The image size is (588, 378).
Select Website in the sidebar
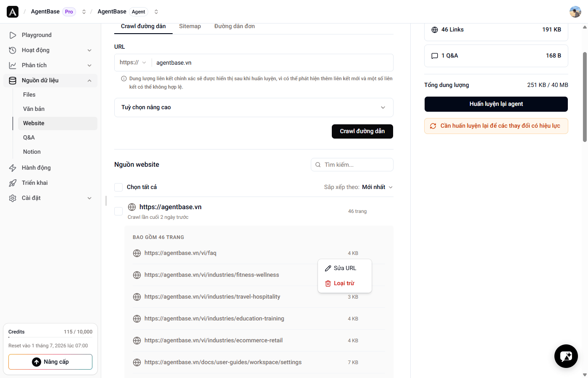tap(58, 123)
